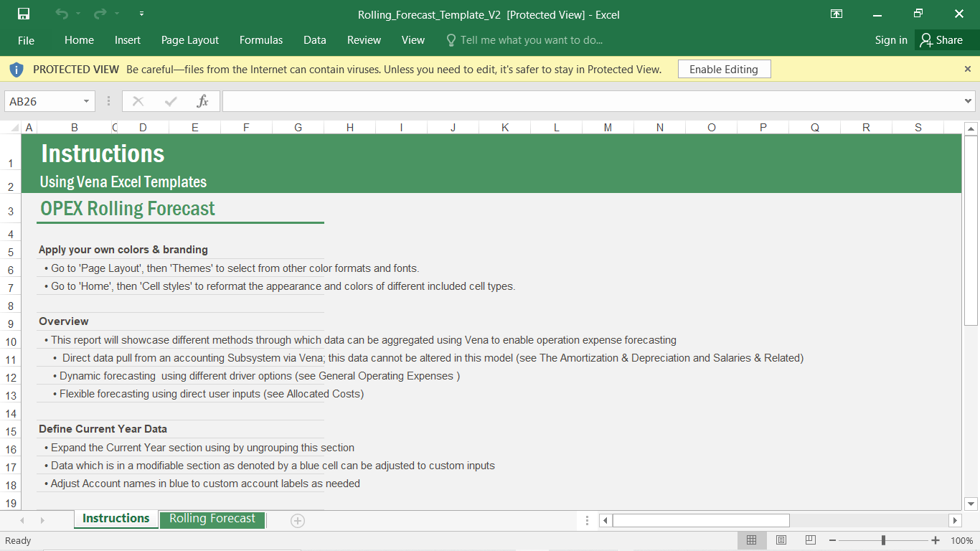
Task: Open the Data ribbon tab
Action: 315,40
